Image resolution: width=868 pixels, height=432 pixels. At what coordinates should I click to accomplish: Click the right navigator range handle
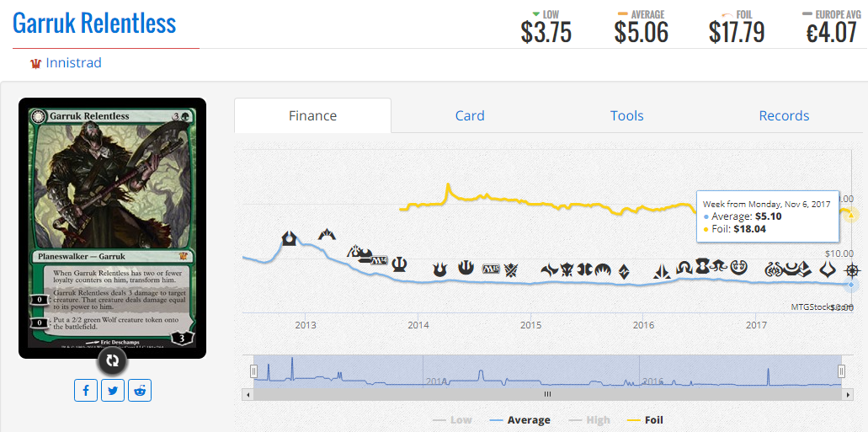click(x=841, y=371)
